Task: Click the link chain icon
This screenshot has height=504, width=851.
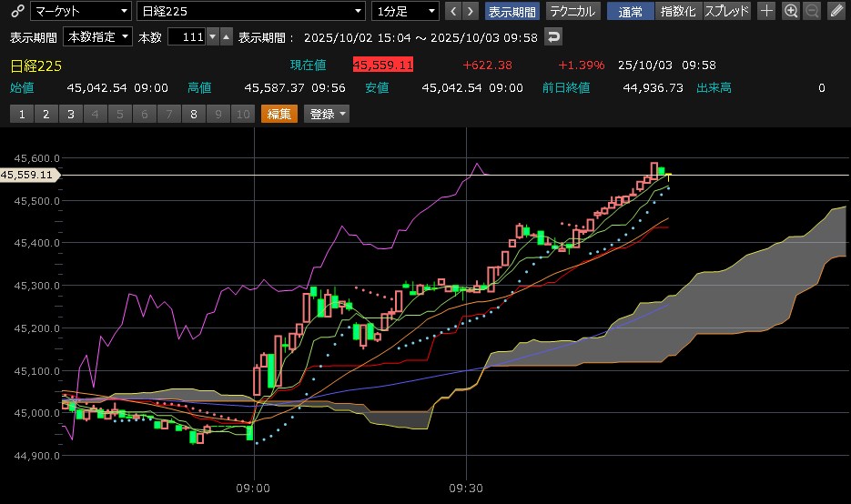Action: click(x=16, y=11)
